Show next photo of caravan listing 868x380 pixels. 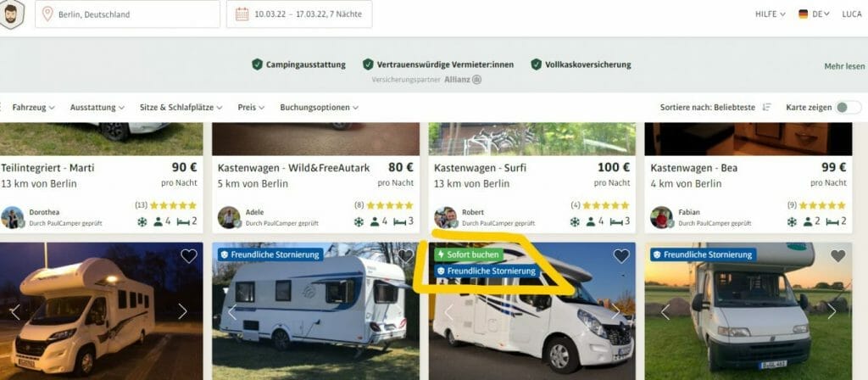point(398,311)
